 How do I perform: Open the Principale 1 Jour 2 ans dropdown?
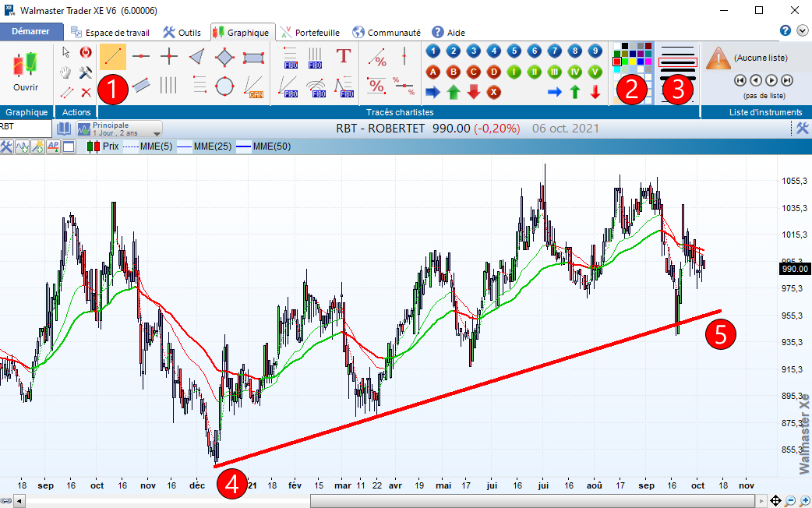click(x=119, y=129)
